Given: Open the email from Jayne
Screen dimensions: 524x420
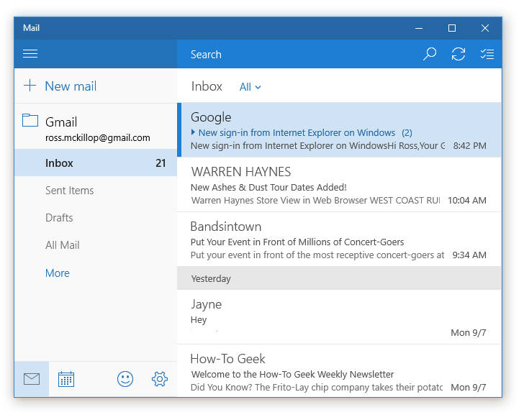Looking at the screenshot, I should pyautogui.click(x=339, y=317).
